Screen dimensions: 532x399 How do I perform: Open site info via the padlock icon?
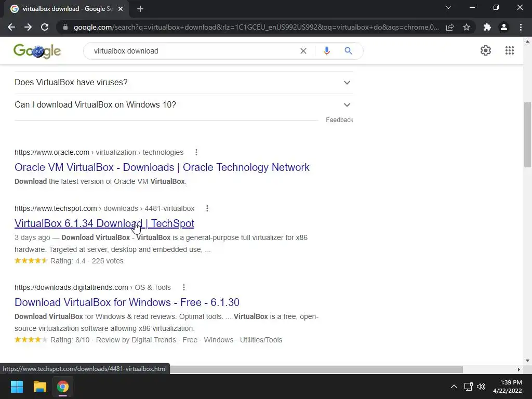click(65, 27)
